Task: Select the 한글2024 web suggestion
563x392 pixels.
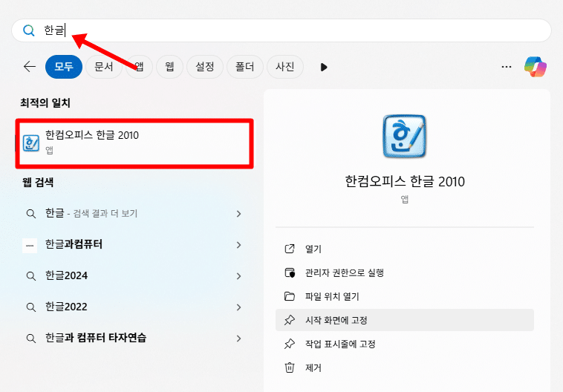Action: click(134, 276)
